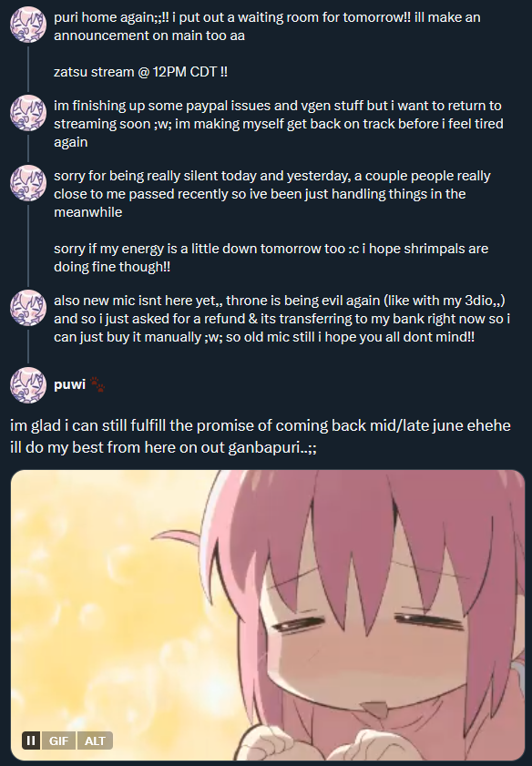Click the 'zatsu stream @ 12PM CDT' text

[140, 72]
